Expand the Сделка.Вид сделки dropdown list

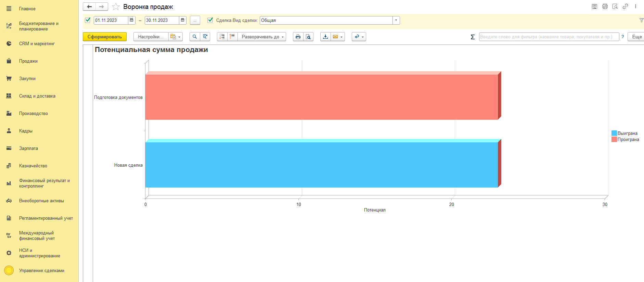coord(396,20)
